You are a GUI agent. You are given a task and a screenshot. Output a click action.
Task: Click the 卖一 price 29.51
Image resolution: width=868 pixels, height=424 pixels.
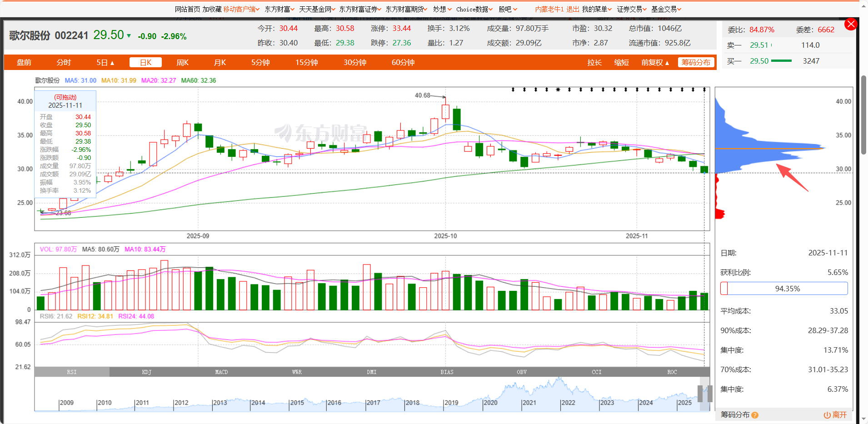(x=759, y=45)
